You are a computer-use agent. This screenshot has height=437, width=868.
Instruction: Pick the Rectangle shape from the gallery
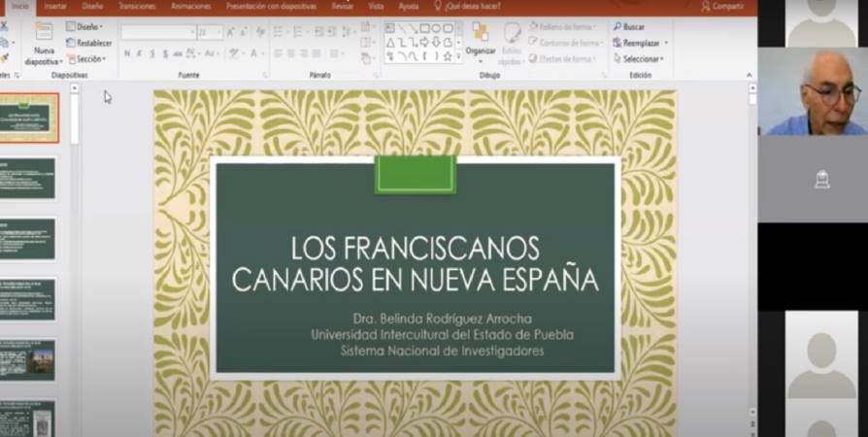(x=424, y=28)
